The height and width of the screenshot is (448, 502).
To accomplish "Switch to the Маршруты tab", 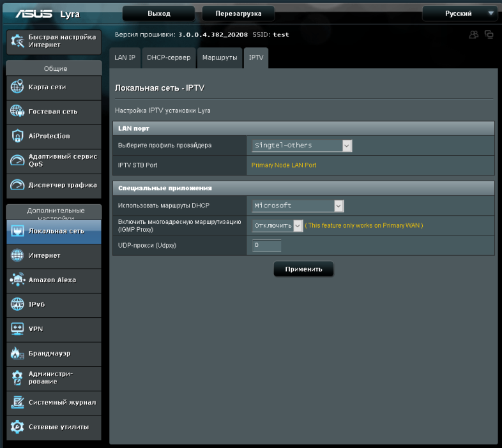I will (x=220, y=57).
